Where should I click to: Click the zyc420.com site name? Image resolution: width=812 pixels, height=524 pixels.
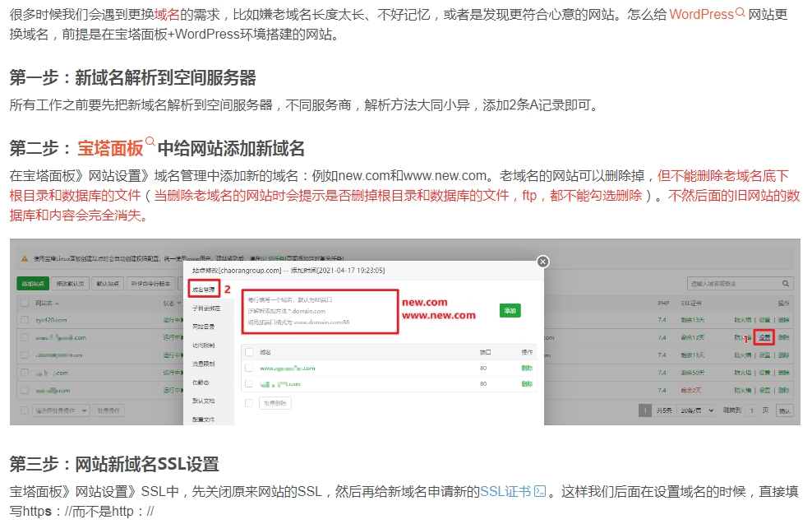[x=51, y=320]
